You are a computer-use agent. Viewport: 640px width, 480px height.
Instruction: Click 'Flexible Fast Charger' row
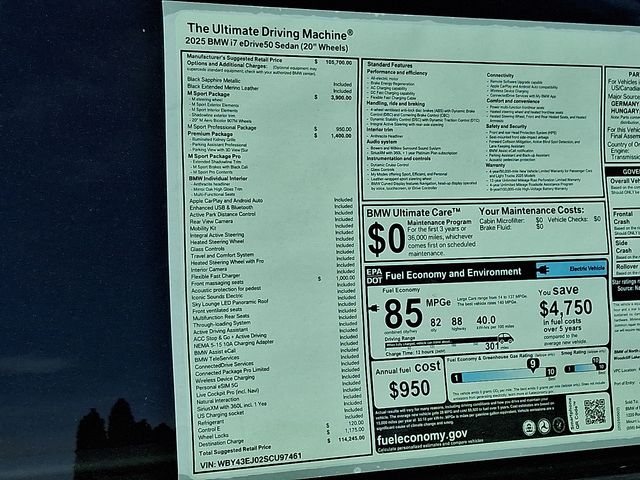click(x=216, y=276)
